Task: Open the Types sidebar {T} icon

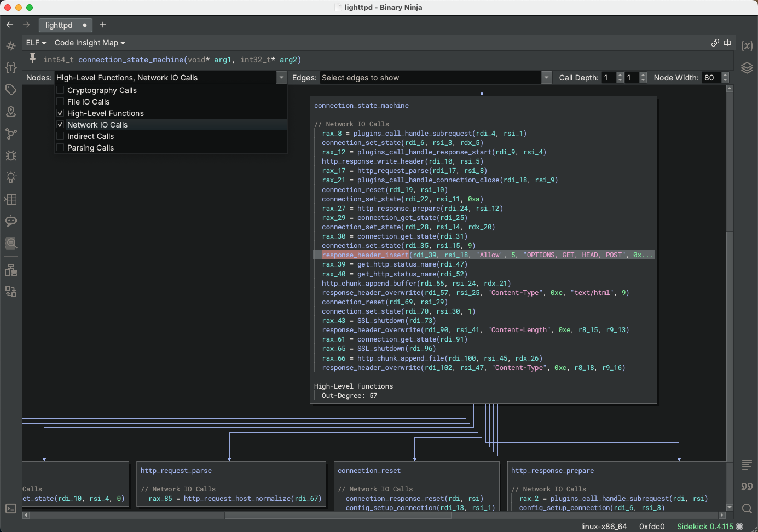Action: tap(10, 68)
